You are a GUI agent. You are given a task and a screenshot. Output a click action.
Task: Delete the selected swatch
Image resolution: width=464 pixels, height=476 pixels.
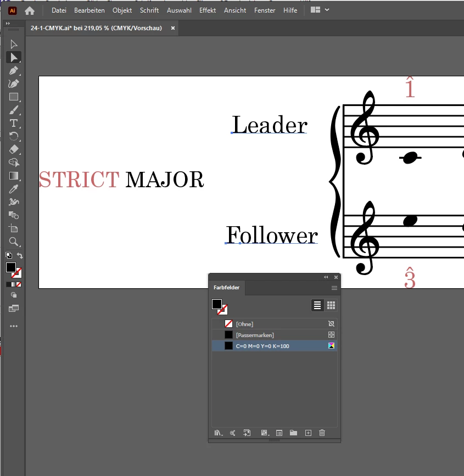[x=322, y=433]
